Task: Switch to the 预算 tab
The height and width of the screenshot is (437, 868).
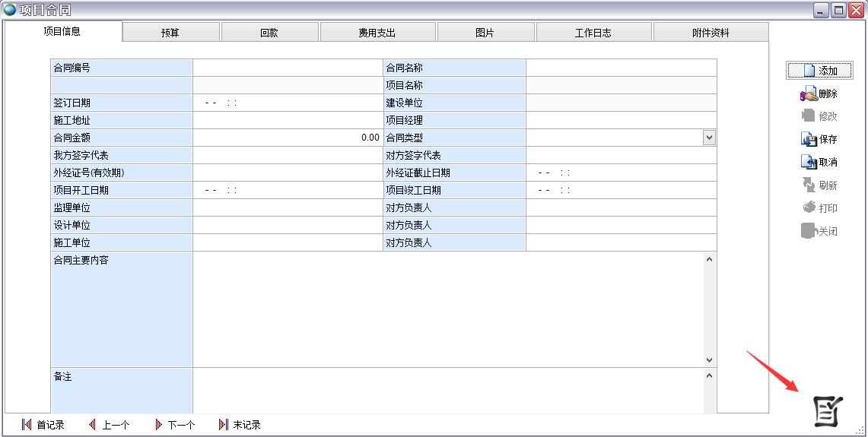Action: tap(170, 33)
